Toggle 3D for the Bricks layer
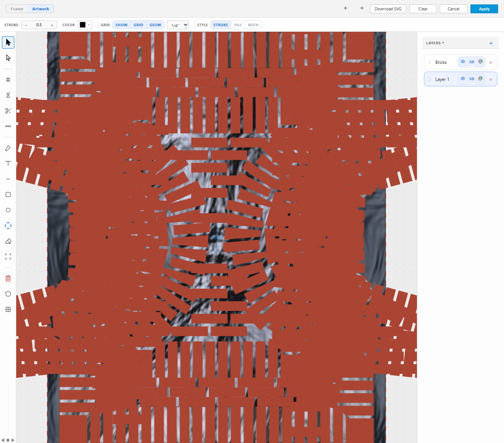504x443 pixels. [472, 62]
